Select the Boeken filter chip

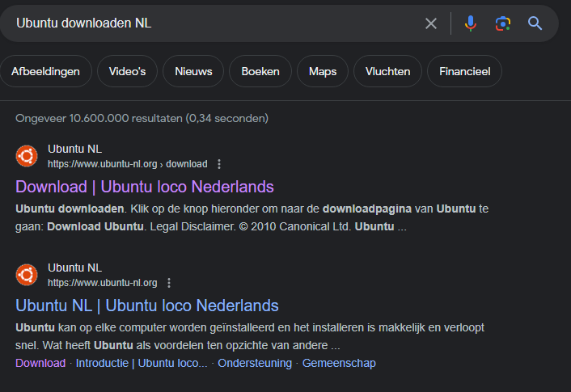260,71
